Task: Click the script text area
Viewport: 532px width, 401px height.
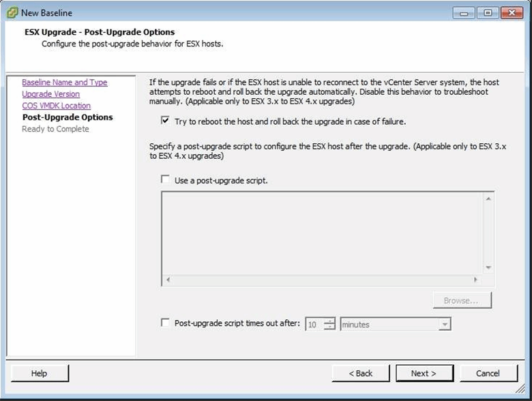Action: click(322, 232)
